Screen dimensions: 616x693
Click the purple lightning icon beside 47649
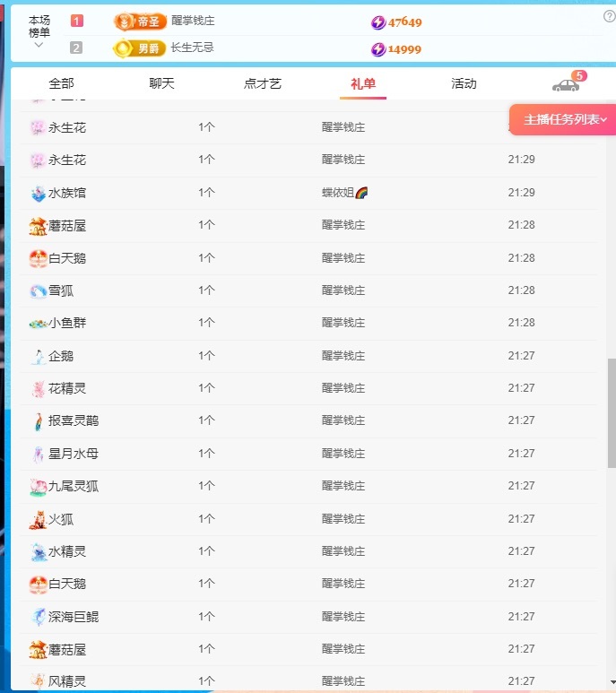(378, 22)
